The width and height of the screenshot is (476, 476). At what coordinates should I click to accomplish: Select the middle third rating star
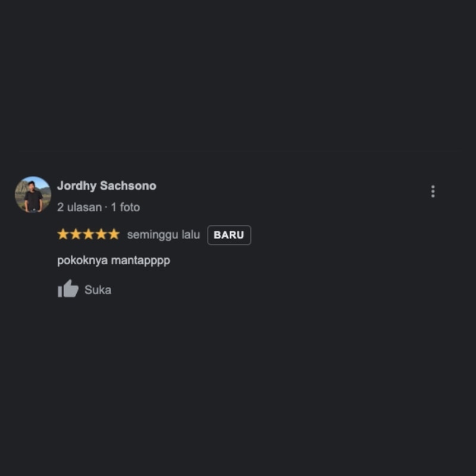coord(88,234)
